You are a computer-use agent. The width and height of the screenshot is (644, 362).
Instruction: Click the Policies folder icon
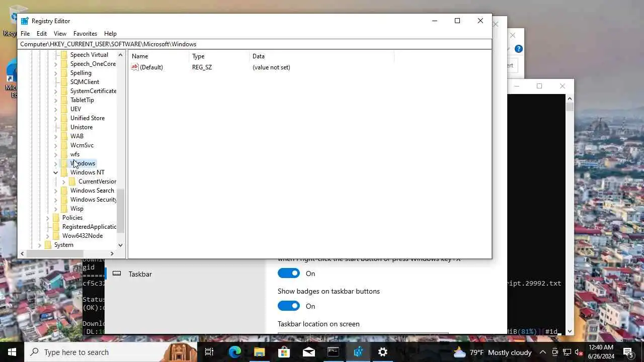pos(56,218)
